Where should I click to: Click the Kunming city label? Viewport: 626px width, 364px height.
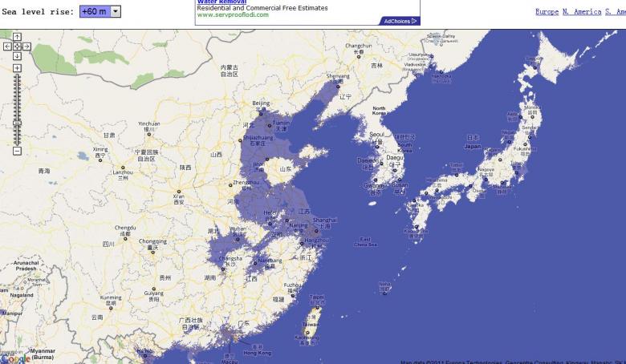[111, 297]
